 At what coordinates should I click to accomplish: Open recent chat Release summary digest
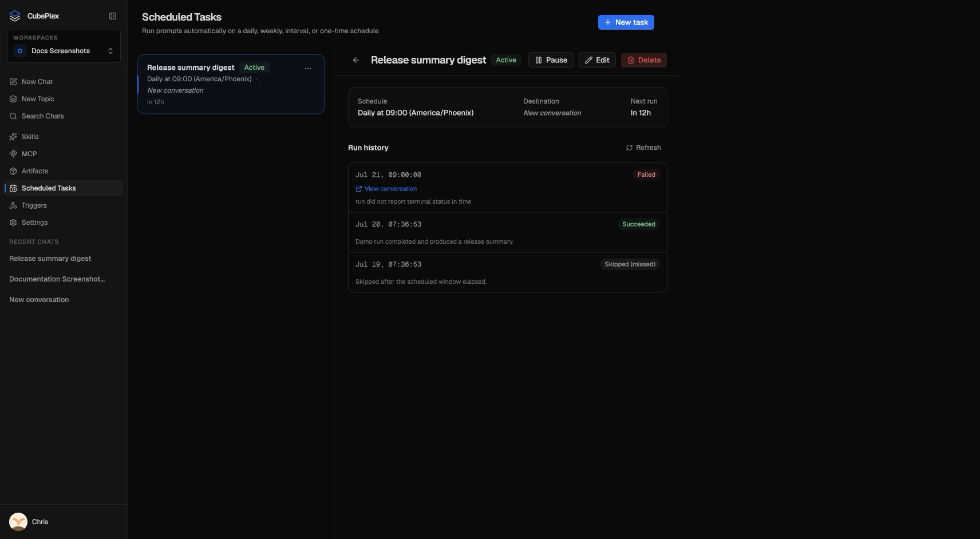tap(50, 259)
